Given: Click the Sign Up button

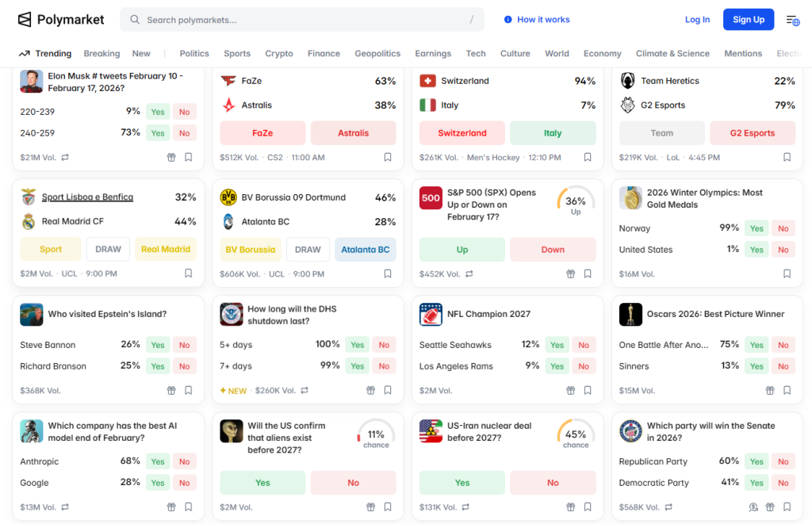Looking at the screenshot, I should click(x=749, y=20).
